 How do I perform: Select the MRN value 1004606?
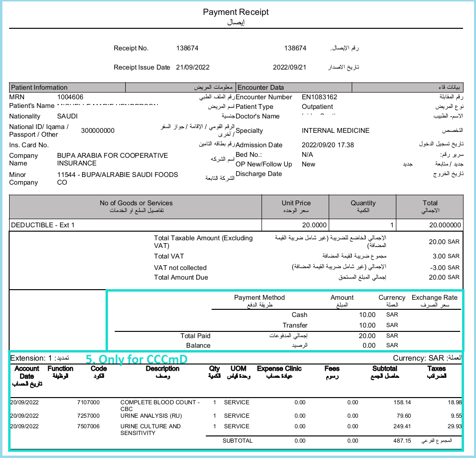(70, 97)
